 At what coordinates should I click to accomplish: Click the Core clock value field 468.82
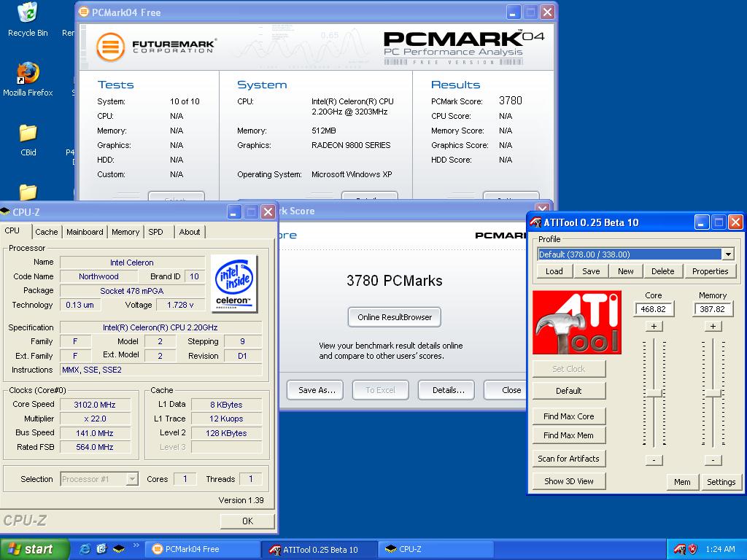click(x=653, y=309)
